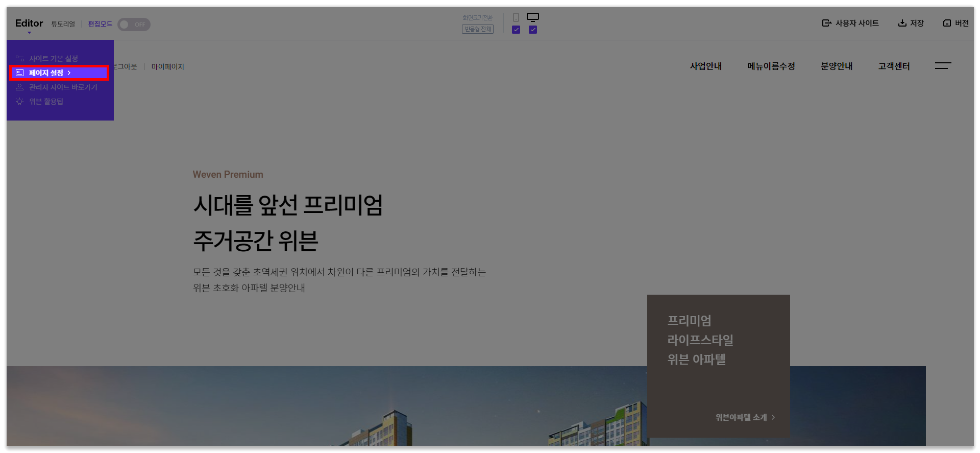Click the desktop monitor preview icon
This screenshot has height=453, width=980.
532,17
